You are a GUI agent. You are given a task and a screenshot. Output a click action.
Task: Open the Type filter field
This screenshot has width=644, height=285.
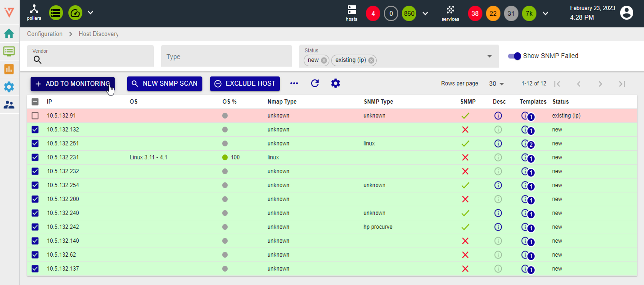[x=226, y=56]
